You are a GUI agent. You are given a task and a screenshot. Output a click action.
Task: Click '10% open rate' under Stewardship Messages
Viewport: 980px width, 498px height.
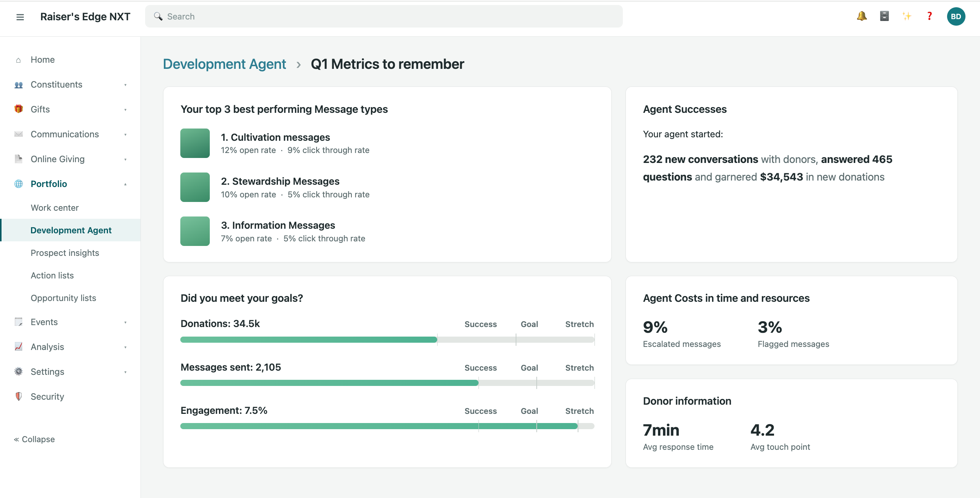coord(248,194)
